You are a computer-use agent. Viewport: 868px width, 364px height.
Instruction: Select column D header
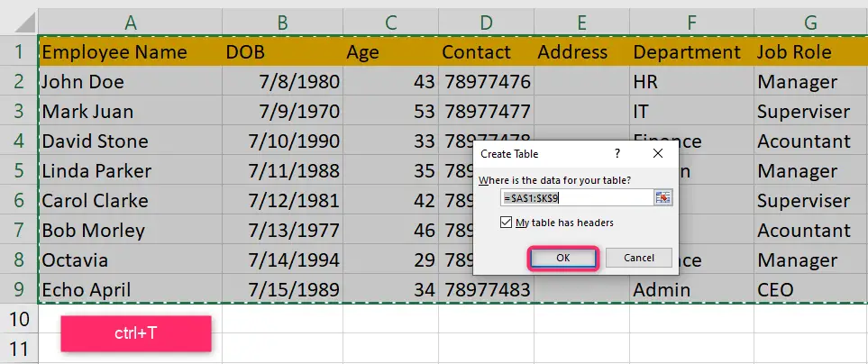click(486, 23)
